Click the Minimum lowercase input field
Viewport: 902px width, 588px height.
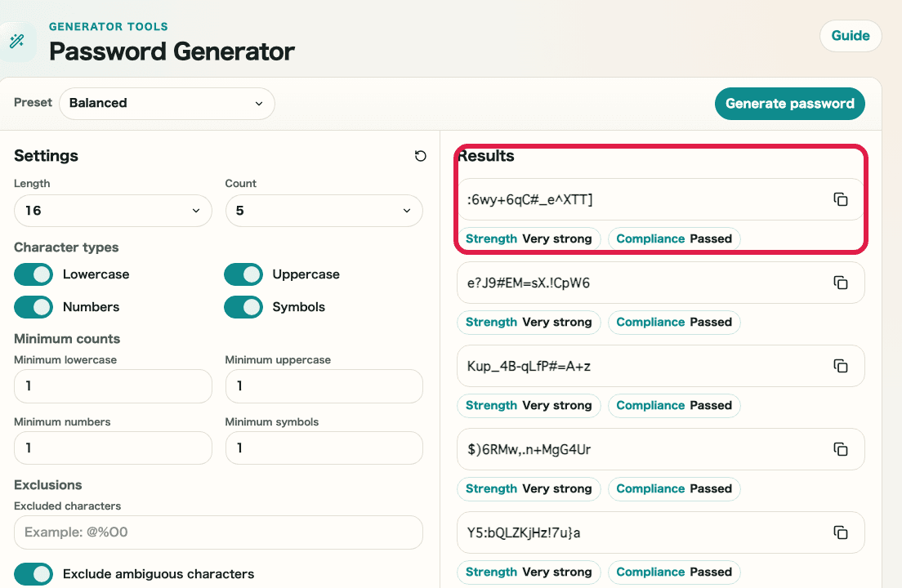pos(113,386)
